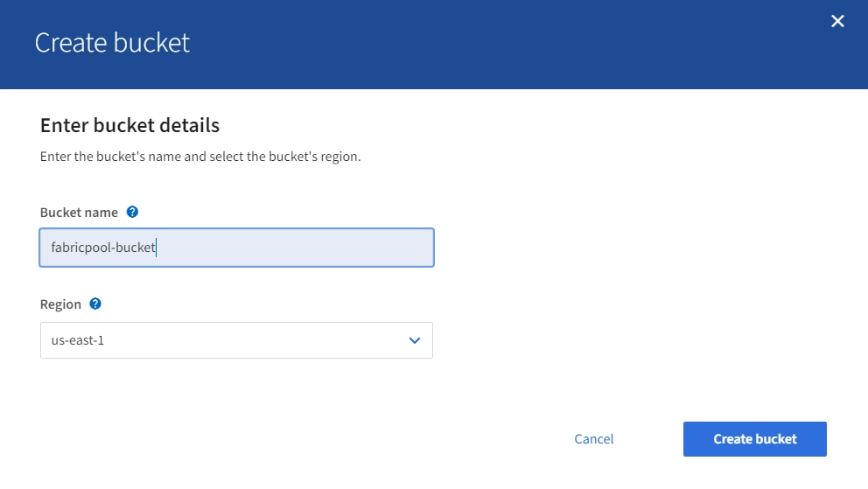
Task: Click the bucket name and region instruction text
Action: tap(200, 157)
